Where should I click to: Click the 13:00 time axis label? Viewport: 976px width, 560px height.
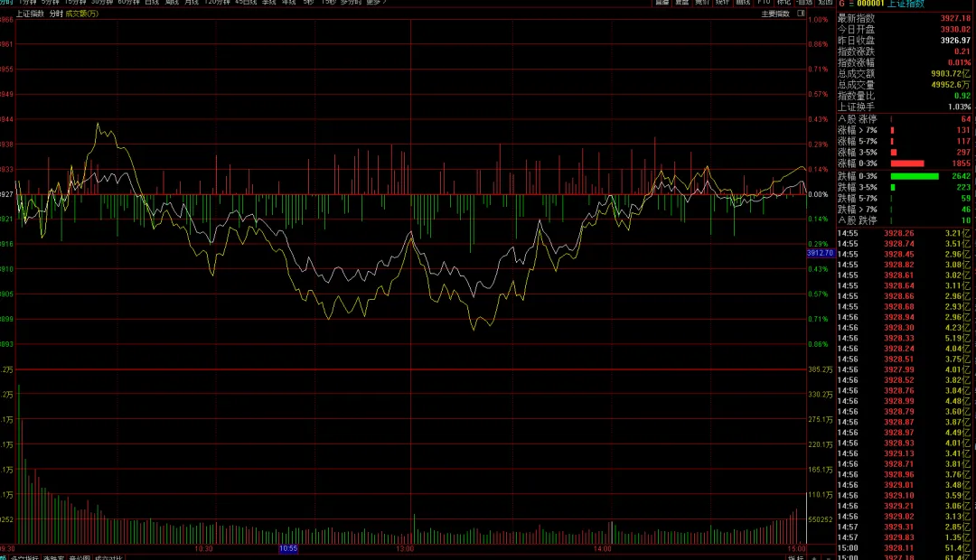[x=405, y=549]
